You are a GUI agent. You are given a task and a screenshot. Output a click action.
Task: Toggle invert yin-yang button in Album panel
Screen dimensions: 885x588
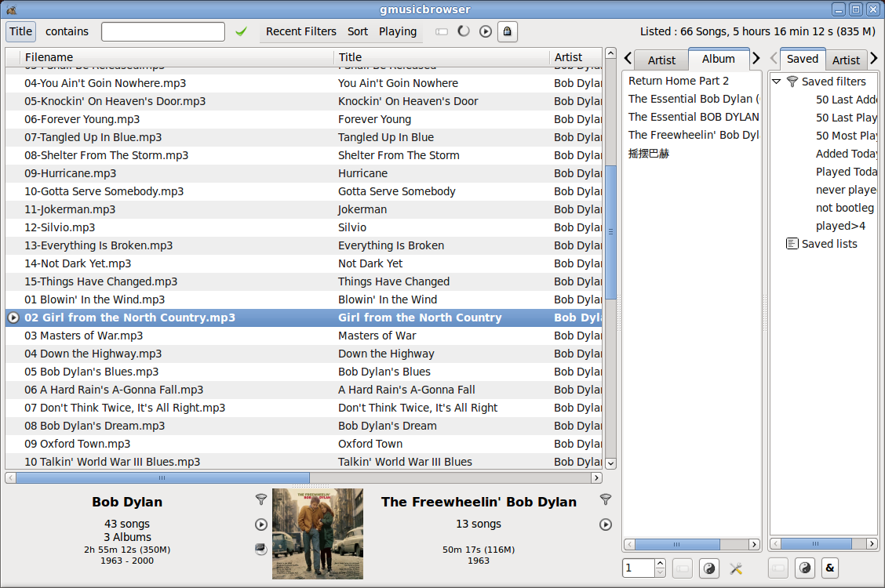tap(709, 568)
